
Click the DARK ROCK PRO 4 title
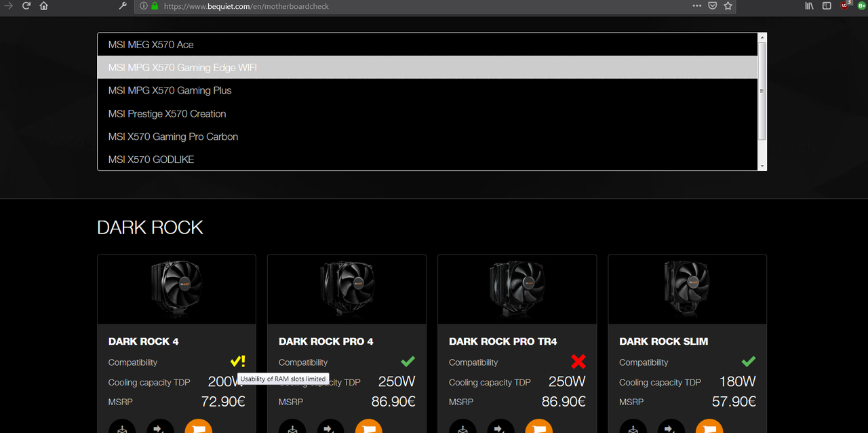(325, 341)
